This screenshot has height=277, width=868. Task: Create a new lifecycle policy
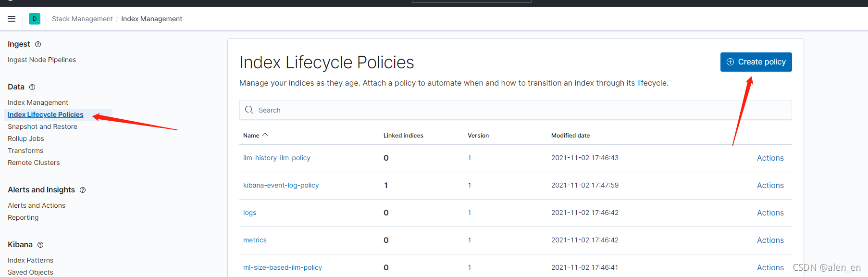(756, 62)
